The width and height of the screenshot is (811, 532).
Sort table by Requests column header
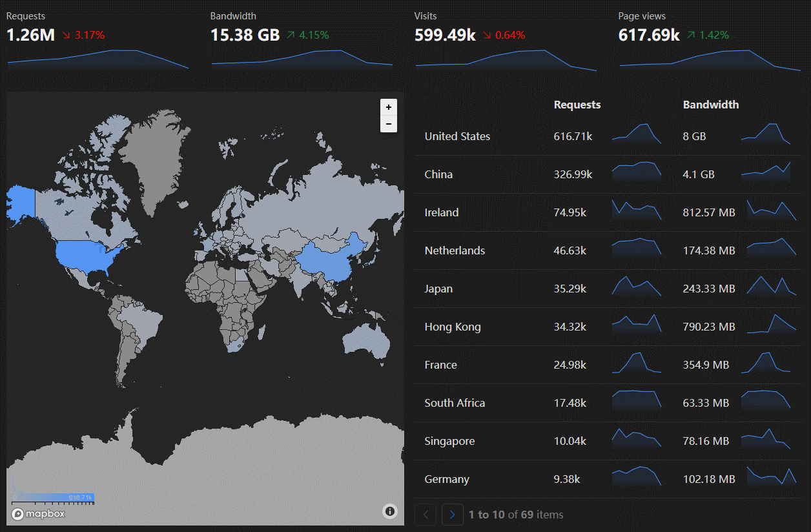click(577, 105)
